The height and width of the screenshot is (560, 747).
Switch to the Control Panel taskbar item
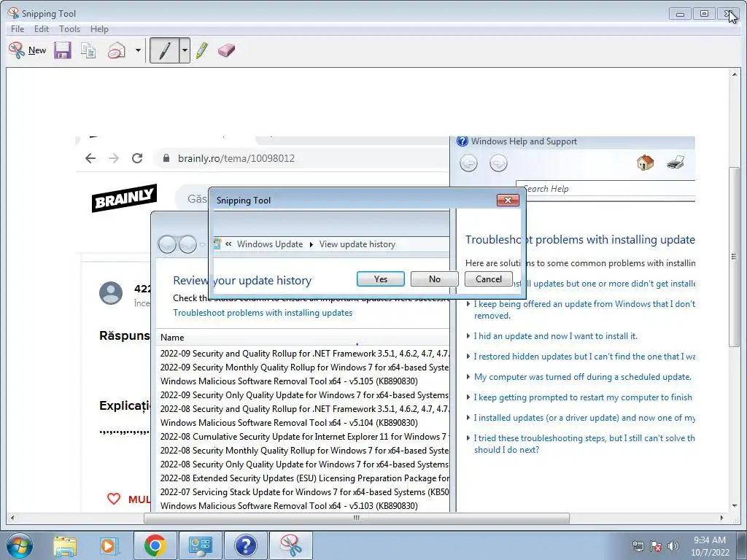click(x=200, y=545)
